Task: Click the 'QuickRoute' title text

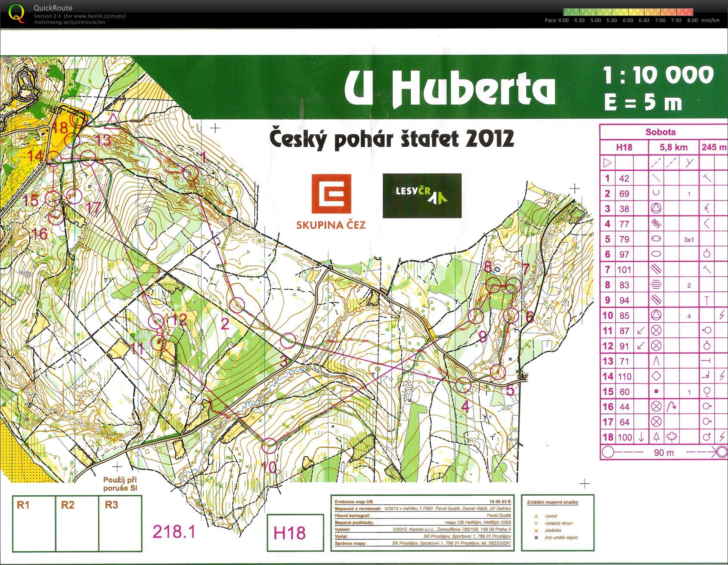Action: 53,8
